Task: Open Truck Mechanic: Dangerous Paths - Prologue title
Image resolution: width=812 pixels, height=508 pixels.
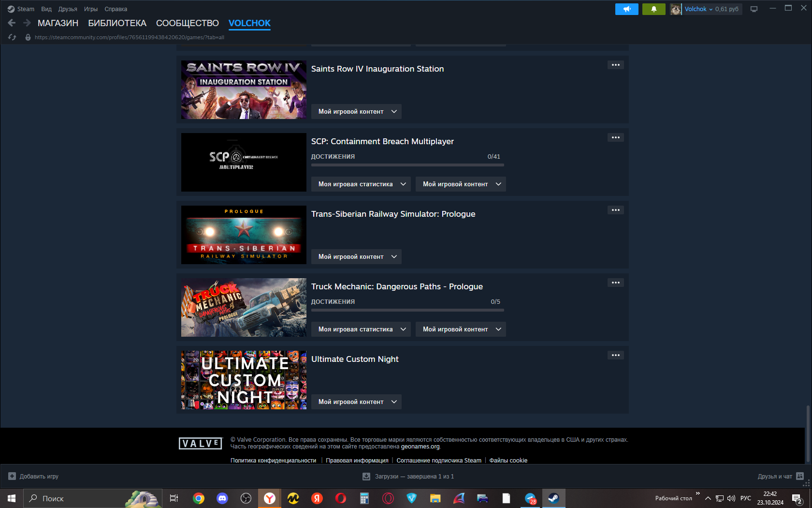Action: tap(397, 286)
